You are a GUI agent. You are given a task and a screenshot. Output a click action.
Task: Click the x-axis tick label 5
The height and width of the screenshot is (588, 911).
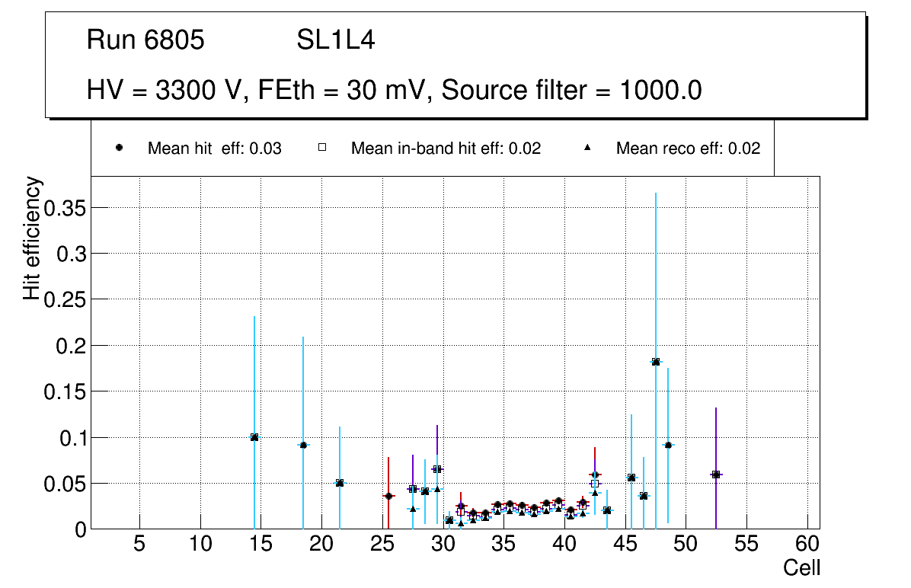[x=139, y=544]
